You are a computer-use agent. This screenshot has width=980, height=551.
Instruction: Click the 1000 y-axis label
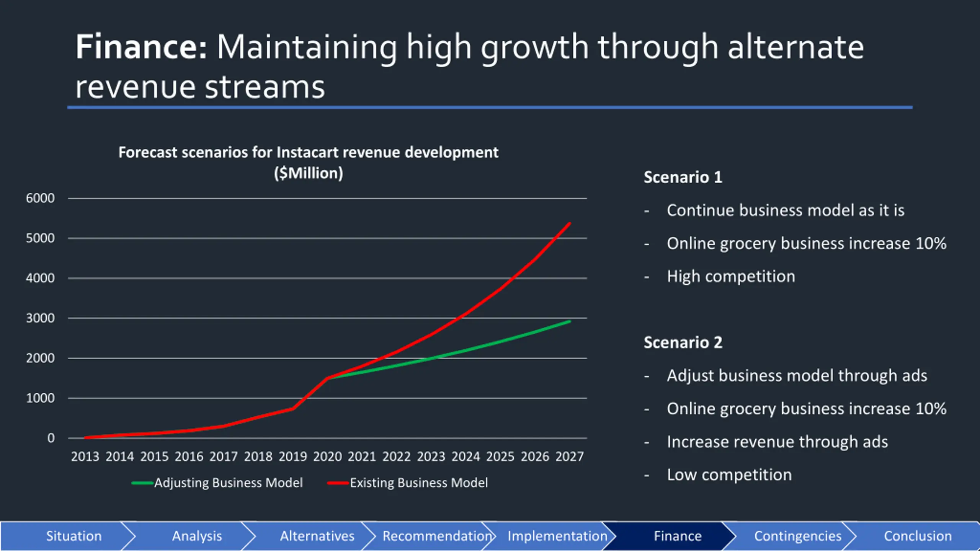[40, 398]
